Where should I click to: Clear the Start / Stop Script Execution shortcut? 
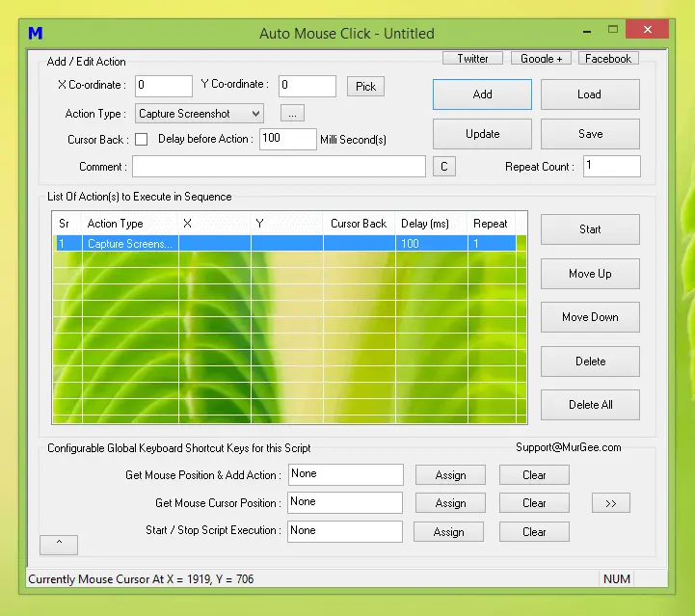click(x=534, y=532)
